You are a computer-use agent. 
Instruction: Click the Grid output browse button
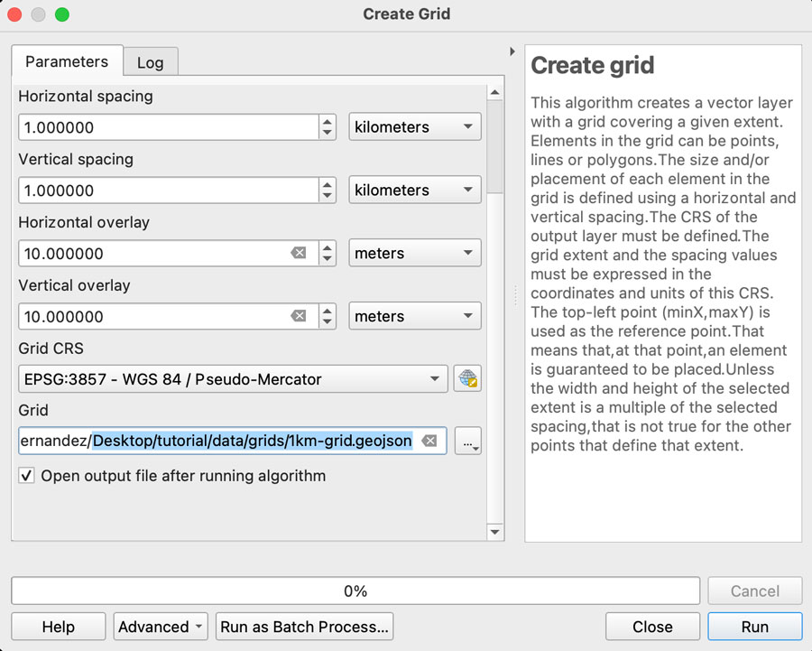(468, 441)
